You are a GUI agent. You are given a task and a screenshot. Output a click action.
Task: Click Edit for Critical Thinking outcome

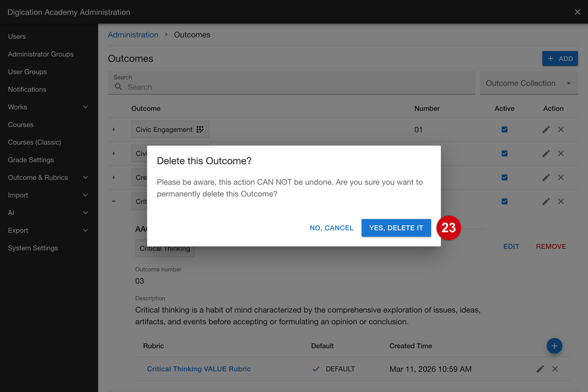click(x=511, y=246)
